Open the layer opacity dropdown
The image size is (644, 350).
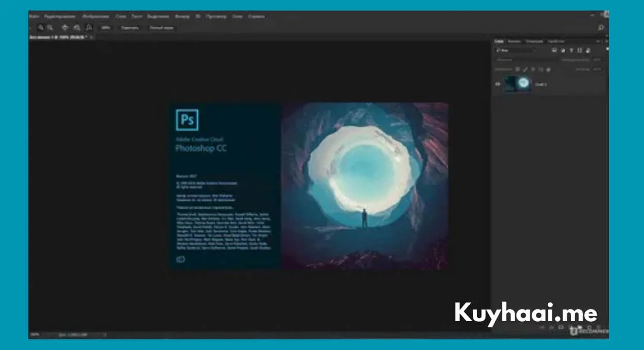(597, 60)
